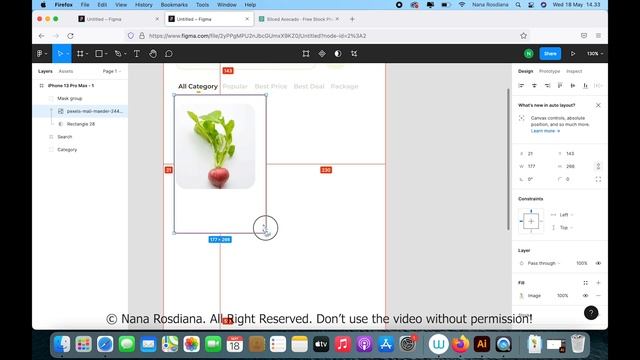The height and width of the screenshot is (360, 640).
Task: Open a new browser tab
Action: coord(352,19)
